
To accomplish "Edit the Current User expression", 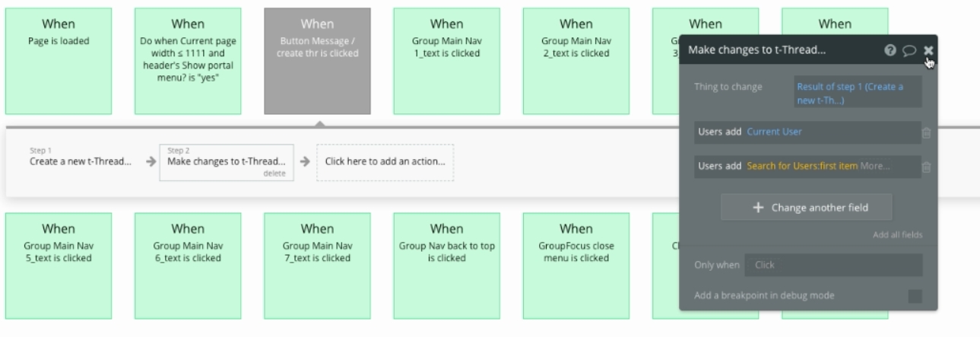I will pos(774,132).
